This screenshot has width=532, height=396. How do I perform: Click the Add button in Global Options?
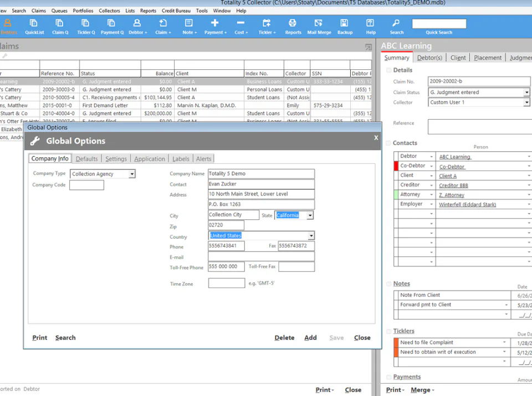tap(310, 338)
